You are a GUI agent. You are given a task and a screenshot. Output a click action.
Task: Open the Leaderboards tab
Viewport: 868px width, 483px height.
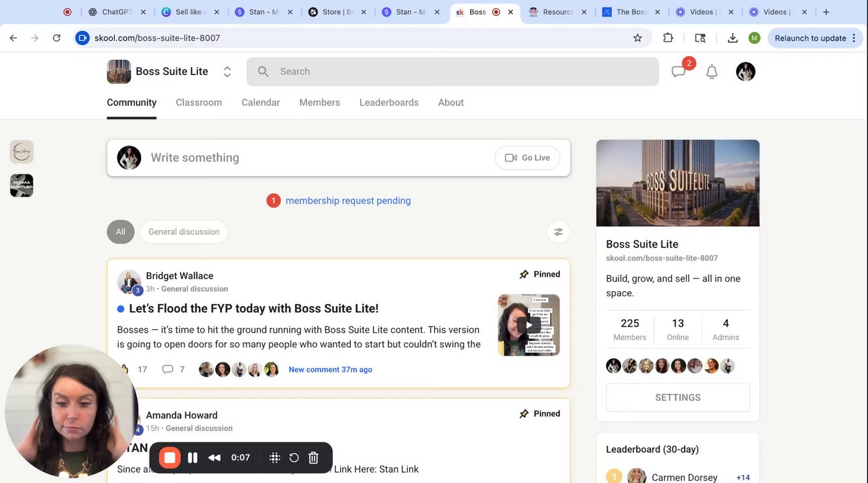(x=389, y=103)
